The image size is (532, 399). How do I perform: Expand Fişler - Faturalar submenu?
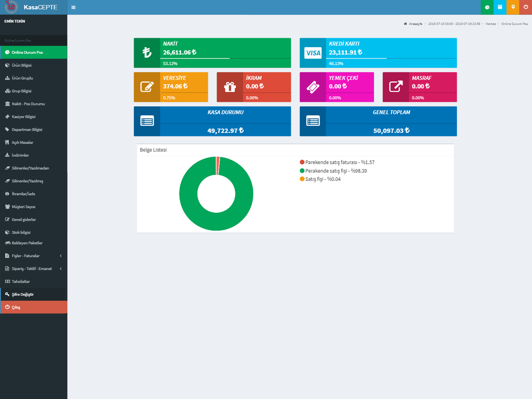[x=34, y=256]
